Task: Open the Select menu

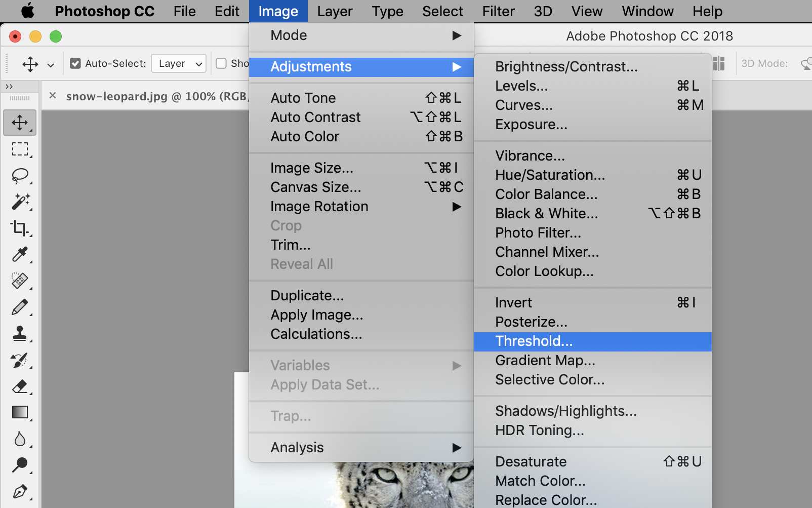Action: coord(442,11)
